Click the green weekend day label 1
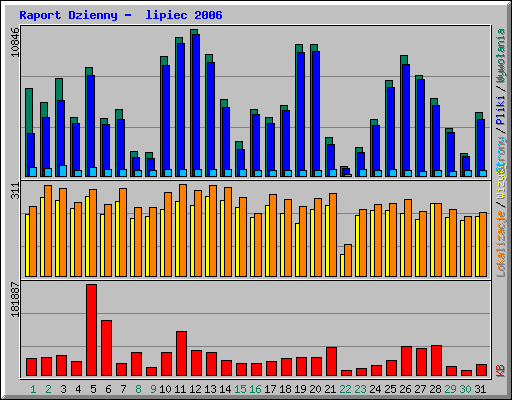This screenshot has height=400, width=512. (33, 389)
